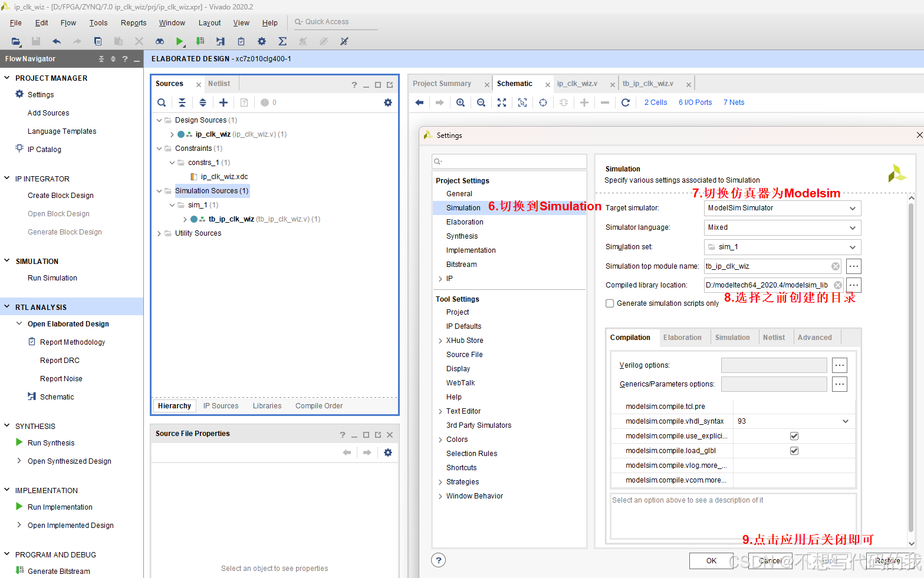The width and height of the screenshot is (924, 578).
Task: Open Source File Properties gear icon
Action: 388,453
